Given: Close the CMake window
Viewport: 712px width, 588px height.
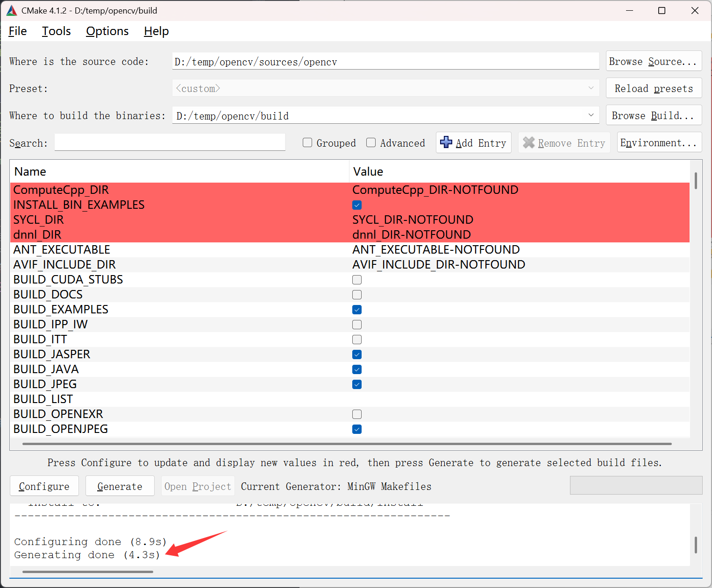Looking at the screenshot, I should tap(695, 10).
